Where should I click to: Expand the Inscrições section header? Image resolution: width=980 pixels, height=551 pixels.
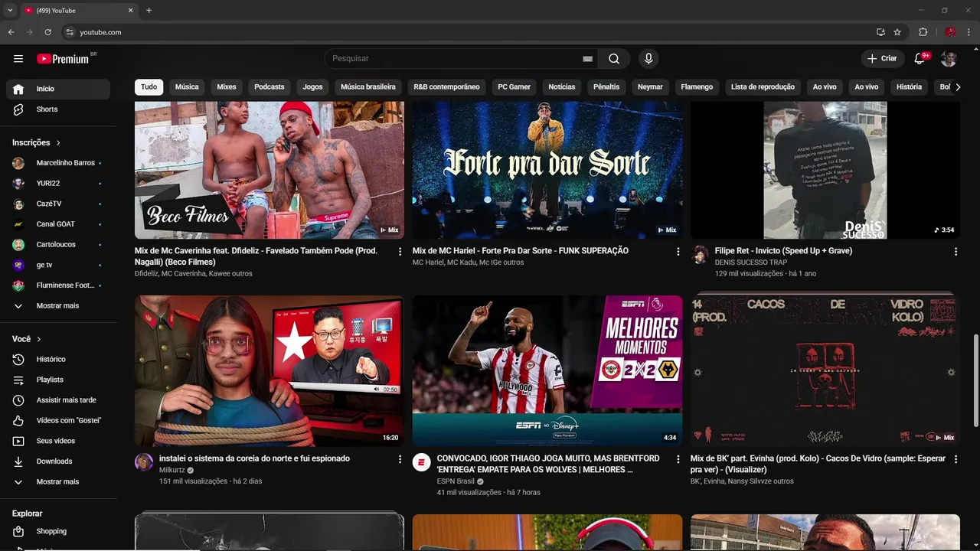tap(36, 142)
